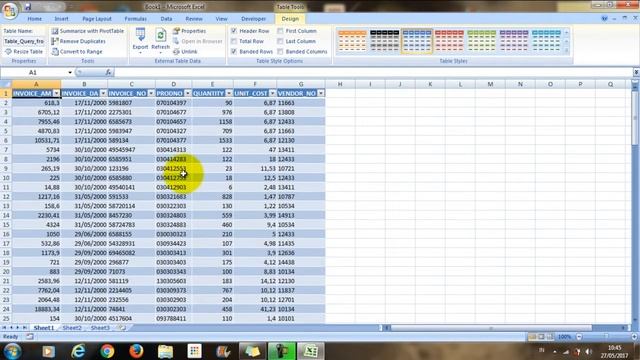
Task: Apply the red table style
Action: 449,41
